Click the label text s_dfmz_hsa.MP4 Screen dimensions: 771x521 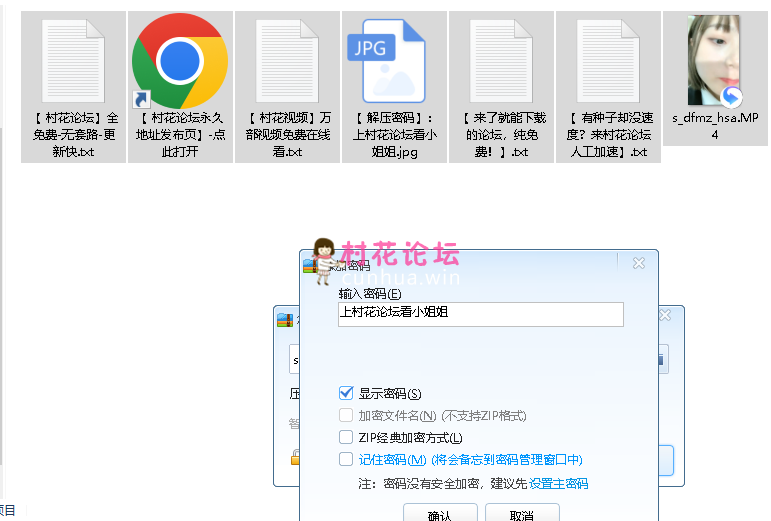pos(715,126)
